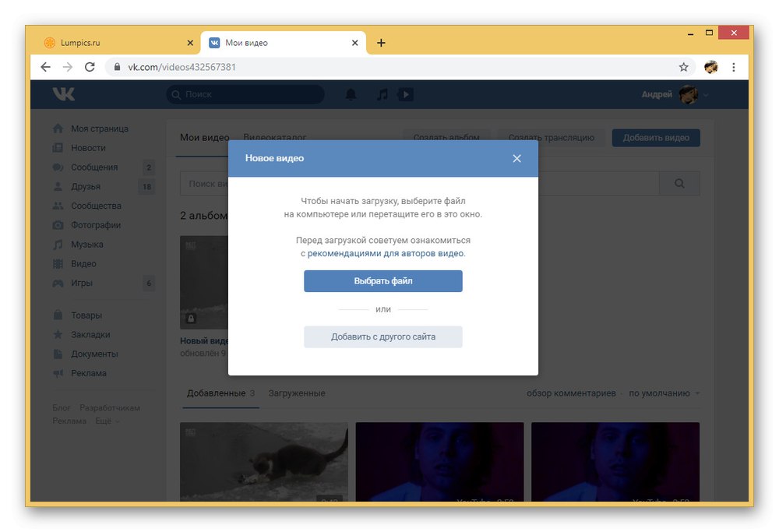779x532 pixels.
Task: Click the Разработчикам footer link
Action: [110, 408]
